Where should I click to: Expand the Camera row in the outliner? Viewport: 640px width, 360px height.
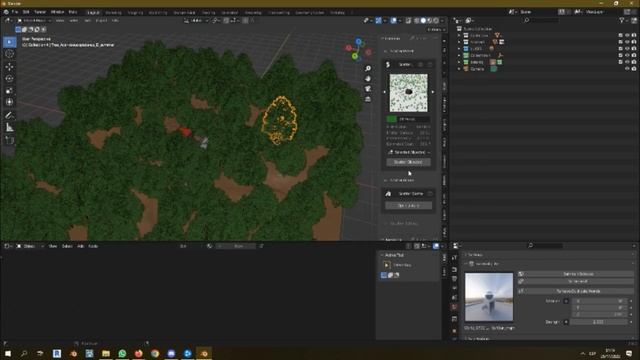[459, 69]
